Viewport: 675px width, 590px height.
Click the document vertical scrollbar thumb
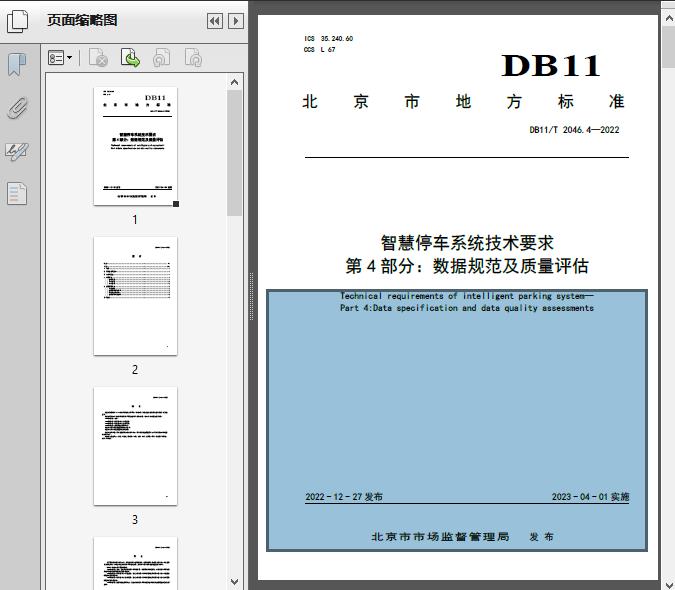(x=669, y=46)
